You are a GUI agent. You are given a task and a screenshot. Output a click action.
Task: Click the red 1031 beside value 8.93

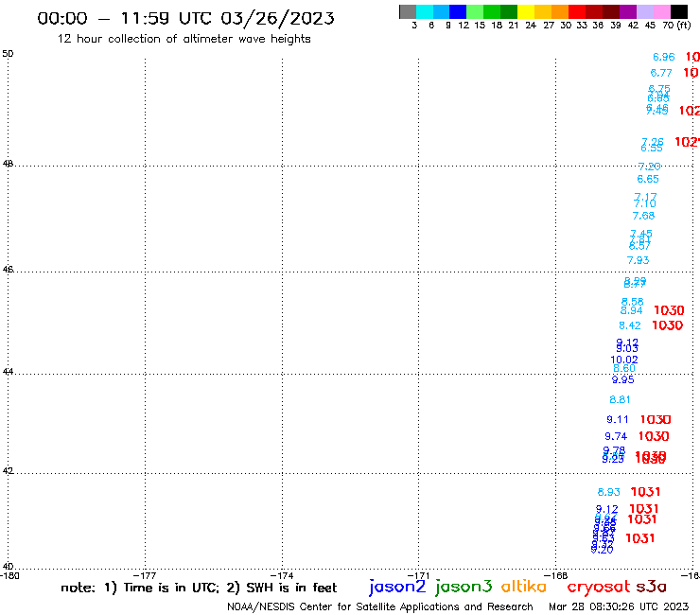(x=645, y=492)
